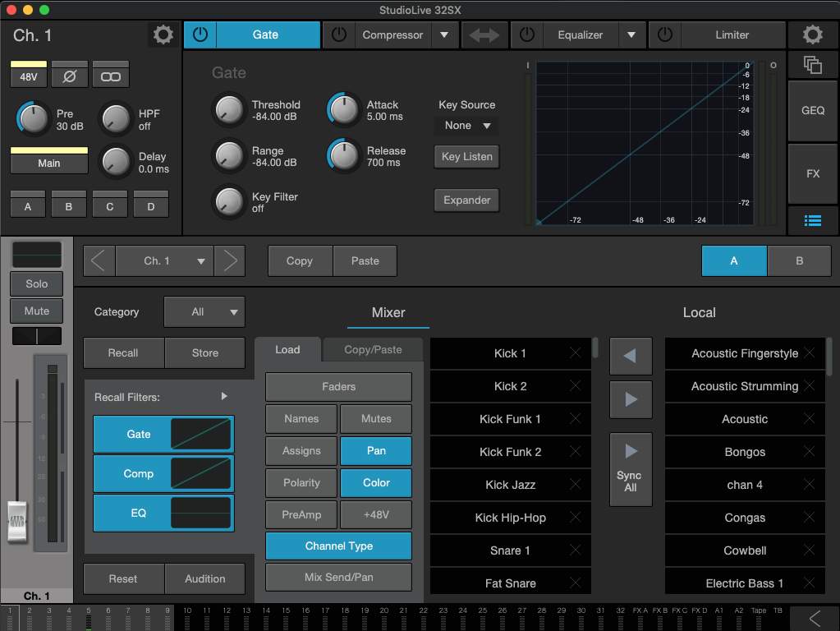Click the Ch. 1 fader handle
Image resolution: width=840 pixels, height=631 pixels.
point(17,521)
